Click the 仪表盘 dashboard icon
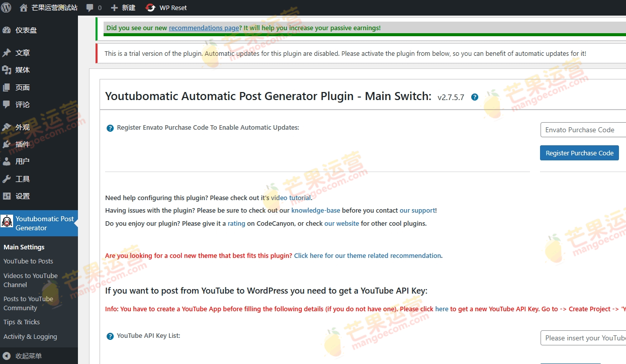 pos(7,30)
